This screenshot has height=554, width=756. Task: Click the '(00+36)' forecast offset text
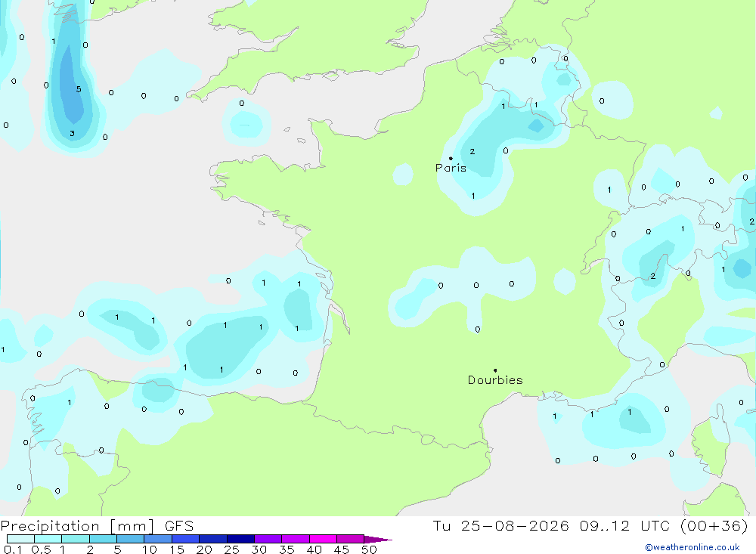click(x=714, y=526)
